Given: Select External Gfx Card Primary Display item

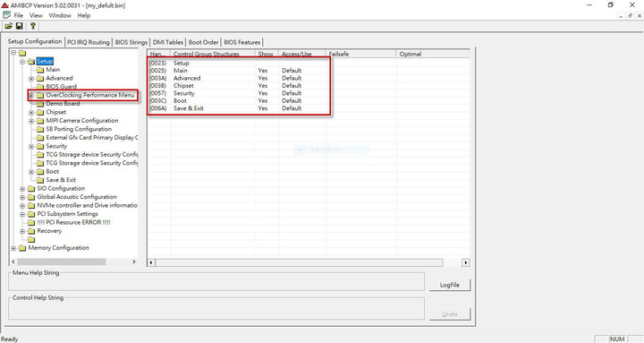Looking at the screenshot, I should tap(91, 137).
